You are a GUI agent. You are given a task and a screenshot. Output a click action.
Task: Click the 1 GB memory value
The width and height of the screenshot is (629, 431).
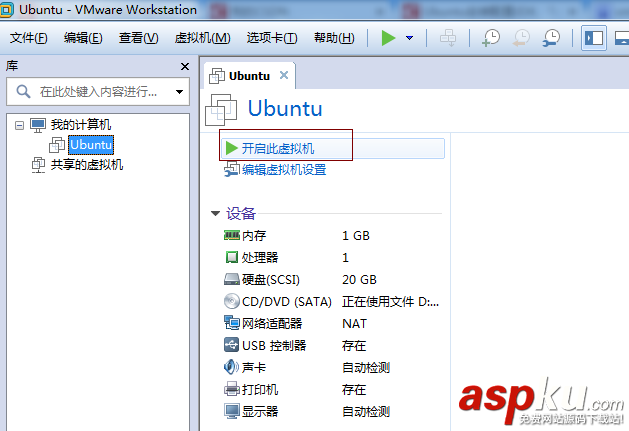(x=356, y=236)
